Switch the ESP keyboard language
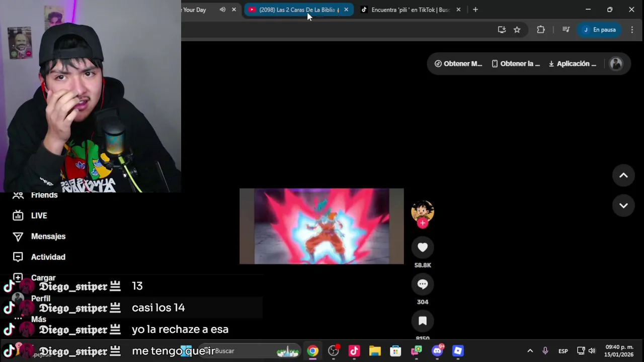This screenshot has width=644, height=362. [x=563, y=351]
